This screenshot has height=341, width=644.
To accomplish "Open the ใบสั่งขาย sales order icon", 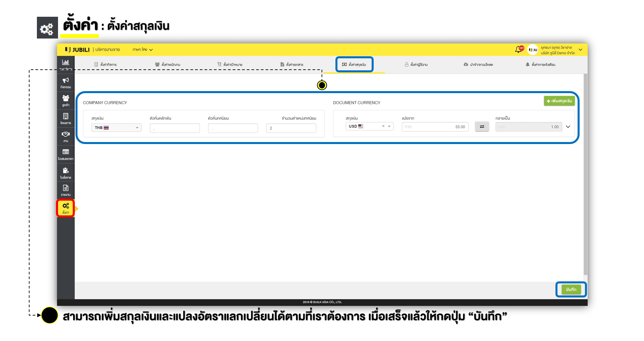I will coord(66,173).
